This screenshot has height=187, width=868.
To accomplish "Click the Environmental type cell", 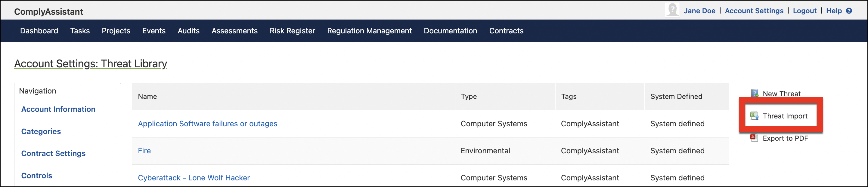I will [x=485, y=151].
